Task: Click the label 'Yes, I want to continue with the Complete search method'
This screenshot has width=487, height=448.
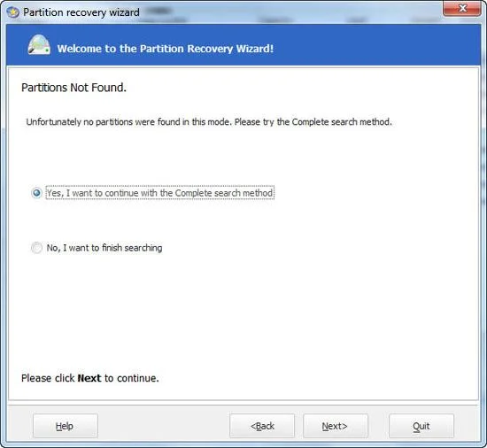Action: tap(160, 193)
